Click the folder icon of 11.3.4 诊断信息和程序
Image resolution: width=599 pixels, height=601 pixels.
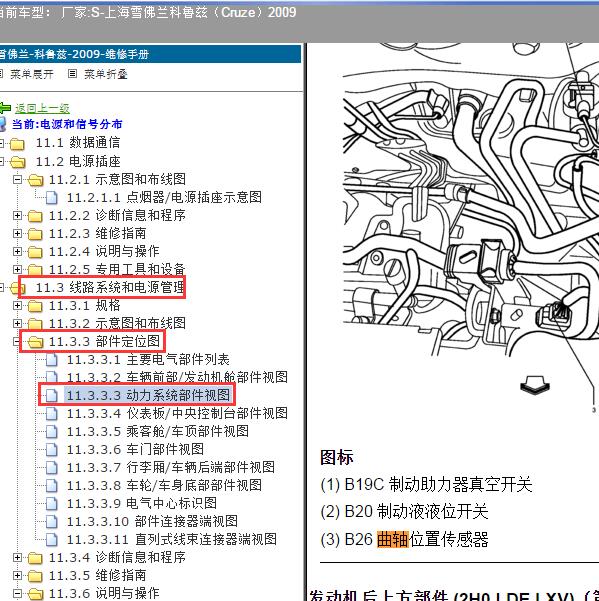click(35, 558)
